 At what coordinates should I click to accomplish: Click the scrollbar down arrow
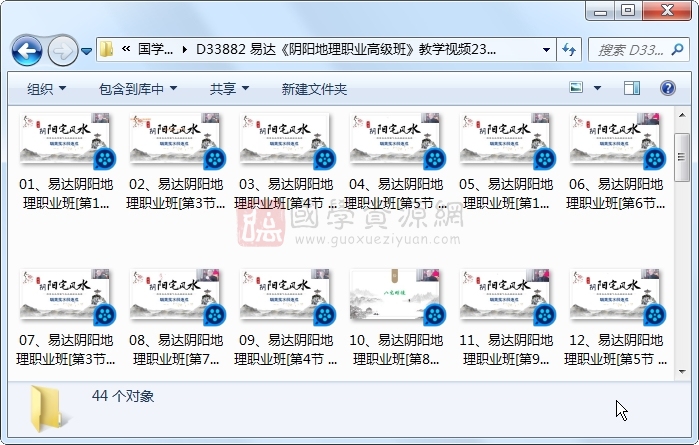pos(682,371)
